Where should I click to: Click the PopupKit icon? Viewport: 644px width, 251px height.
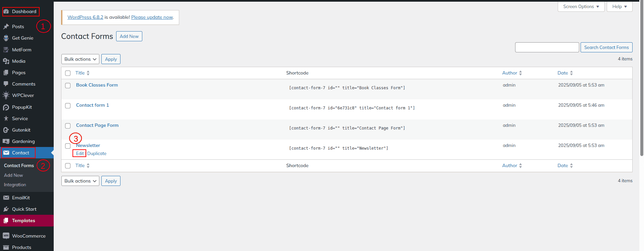pyautogui.click(x=6, y=107)
